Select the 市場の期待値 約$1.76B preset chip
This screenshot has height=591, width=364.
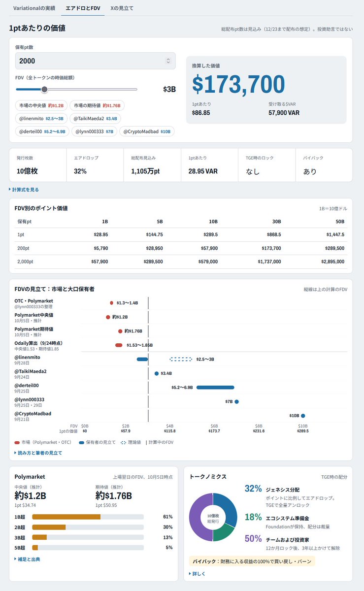pyautogui.click(x=97, y=105)
